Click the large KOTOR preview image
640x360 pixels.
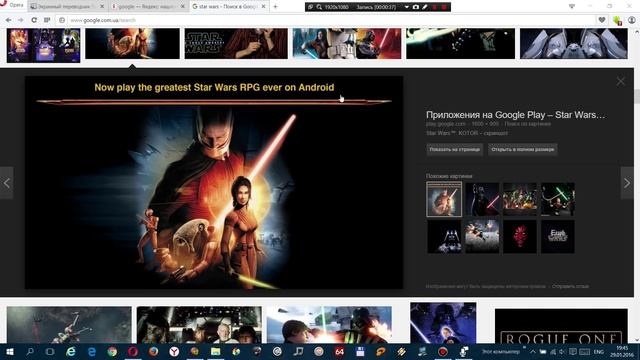click(214, 182)
